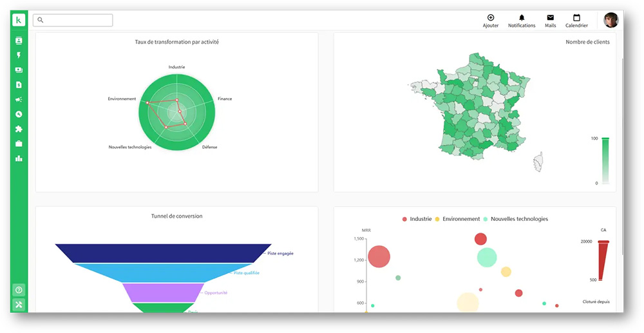Click the Cloturé depuis label
This screenshot has width=644, height=333.
point(596,302)
